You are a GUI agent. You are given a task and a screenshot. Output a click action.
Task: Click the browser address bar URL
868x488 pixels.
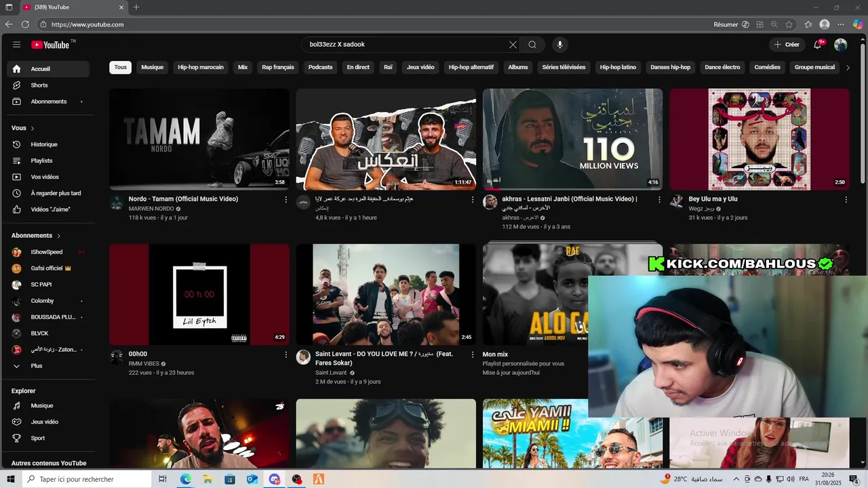87,24
